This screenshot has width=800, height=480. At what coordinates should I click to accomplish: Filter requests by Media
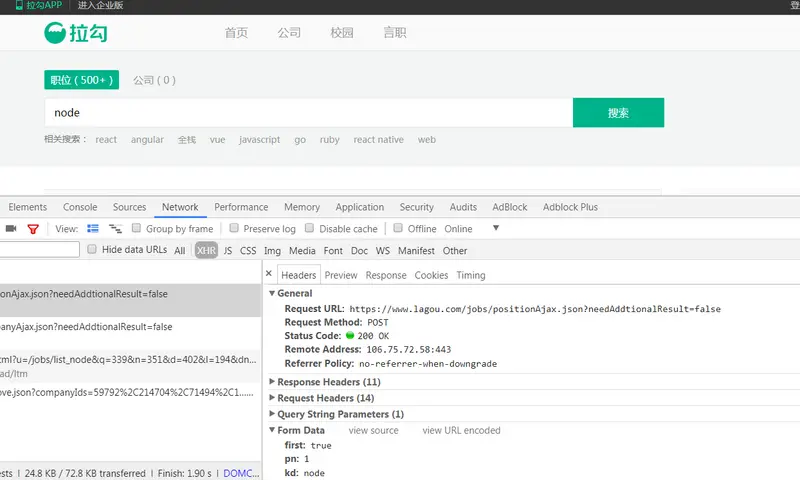302,250
